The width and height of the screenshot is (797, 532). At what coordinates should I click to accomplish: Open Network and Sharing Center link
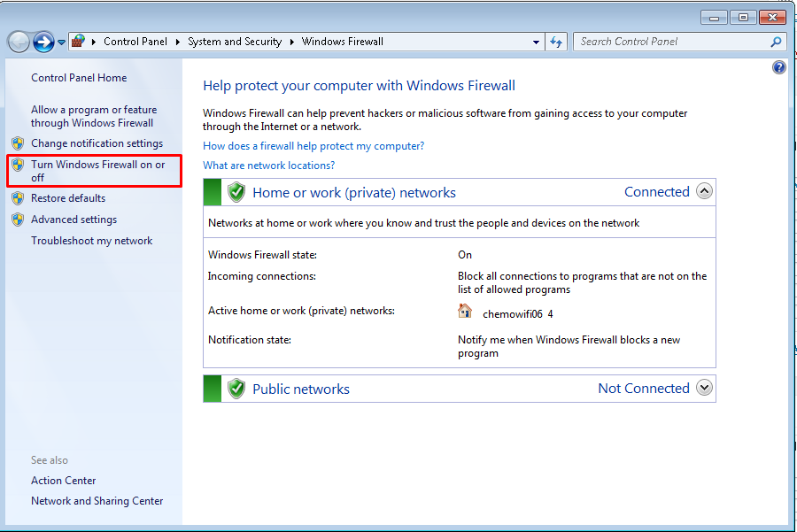click(x=97, y=501)
